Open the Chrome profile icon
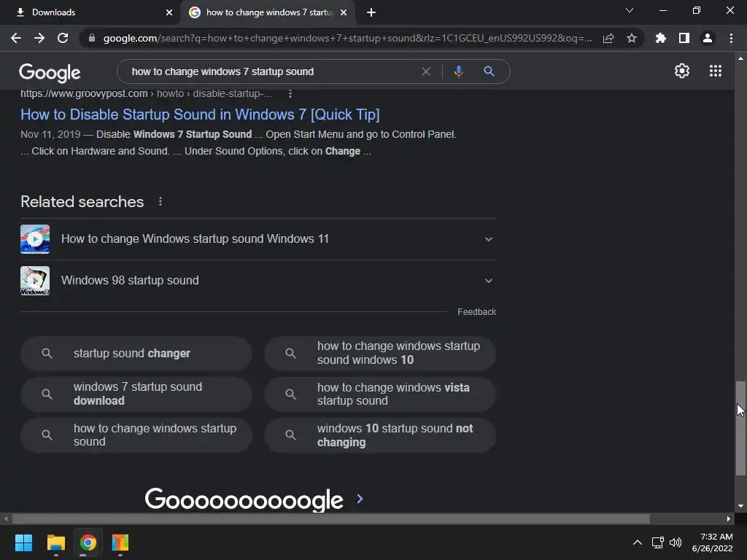Screen dimensions: 747x560 [x=708, y=38]
